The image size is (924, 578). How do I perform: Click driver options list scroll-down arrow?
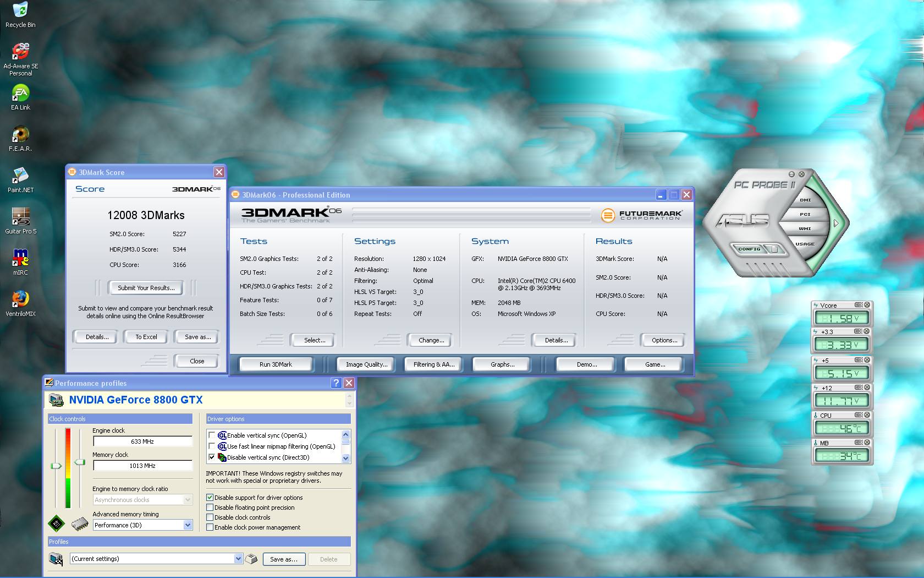[345, 458]
